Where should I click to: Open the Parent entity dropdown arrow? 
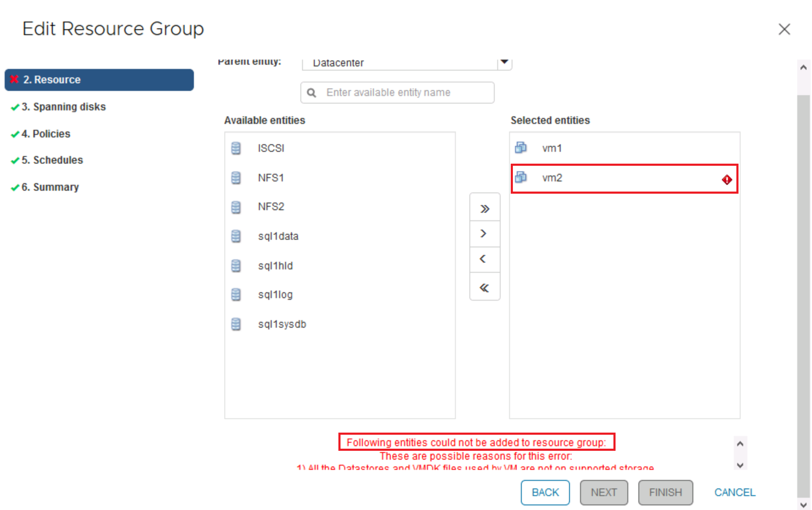coord(504,63)
